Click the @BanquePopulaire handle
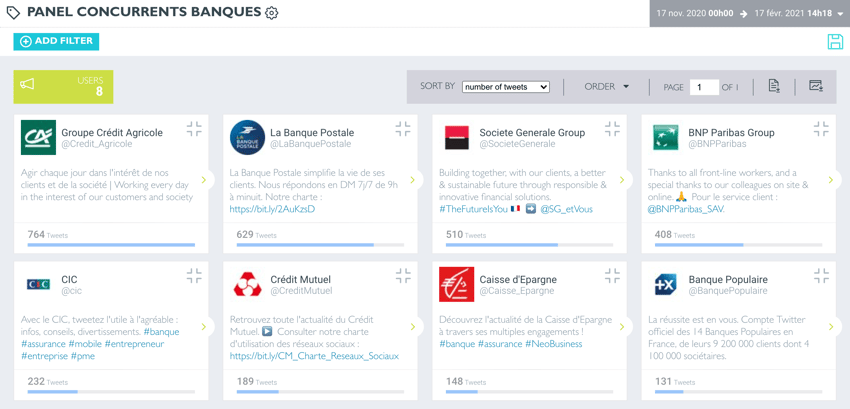Image resolution: width=850 pixels, height=409 pixels. tap(728, 291)
